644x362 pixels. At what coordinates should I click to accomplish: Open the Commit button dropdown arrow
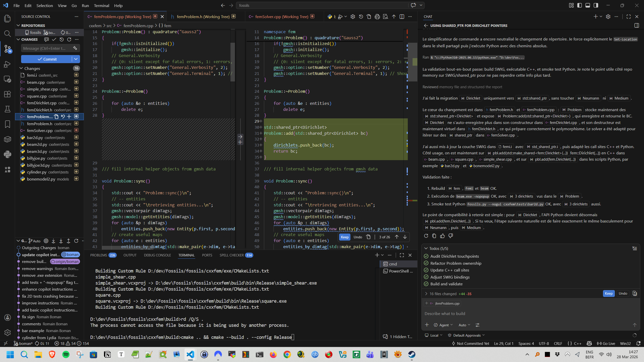(76, 59)
